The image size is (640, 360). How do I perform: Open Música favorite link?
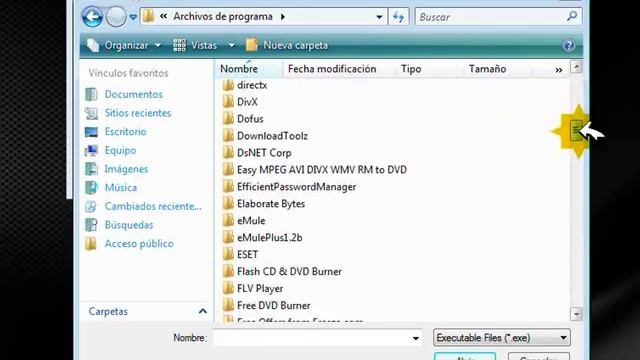(x=121, y=188)
